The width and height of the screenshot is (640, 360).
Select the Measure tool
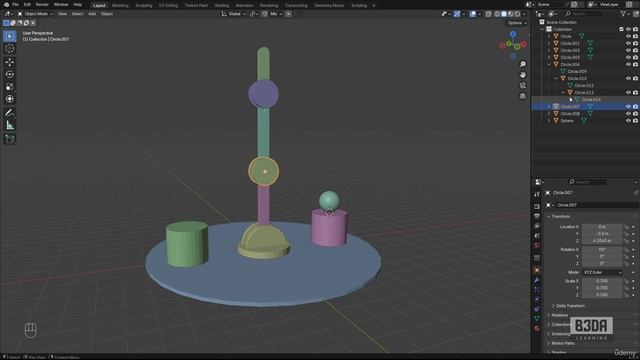(x=10, y=125)
